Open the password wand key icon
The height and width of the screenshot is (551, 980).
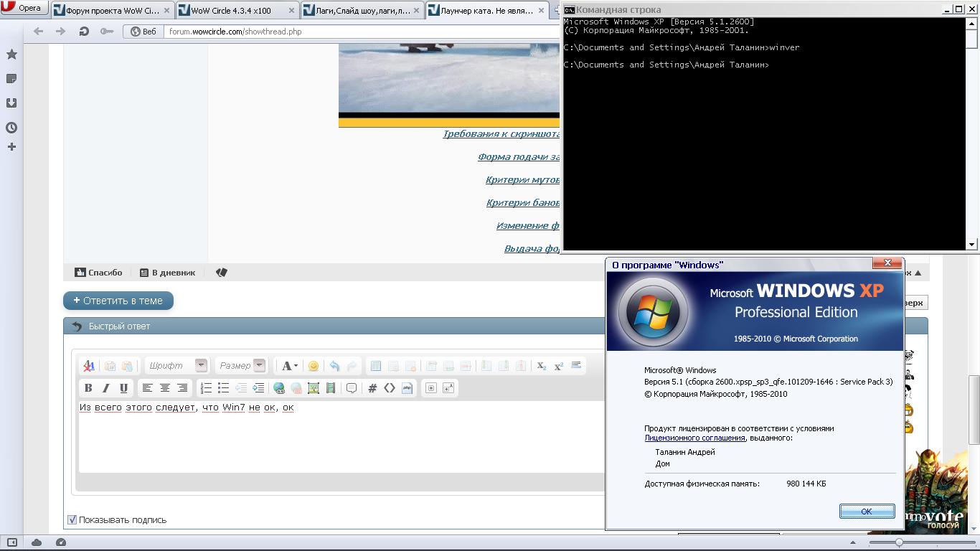point(107,32)
